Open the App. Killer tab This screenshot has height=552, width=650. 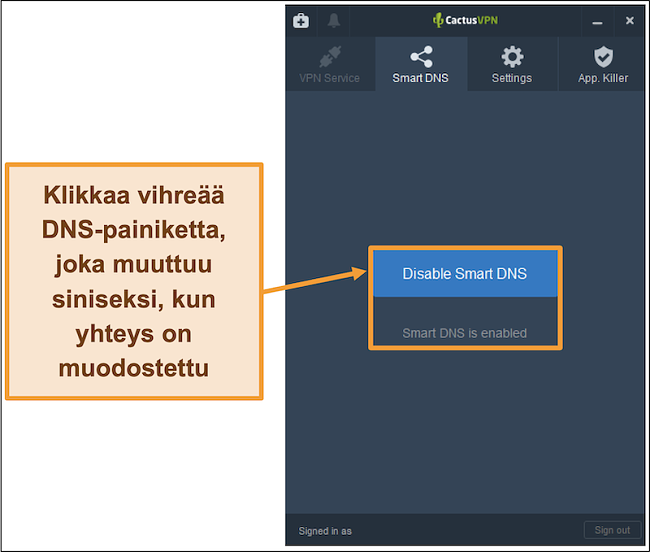click(603, 64)
